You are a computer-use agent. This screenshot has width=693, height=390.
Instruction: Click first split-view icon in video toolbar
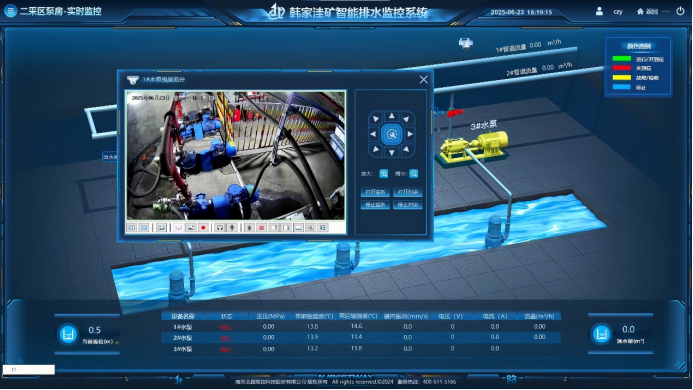[x=132, y=228]
